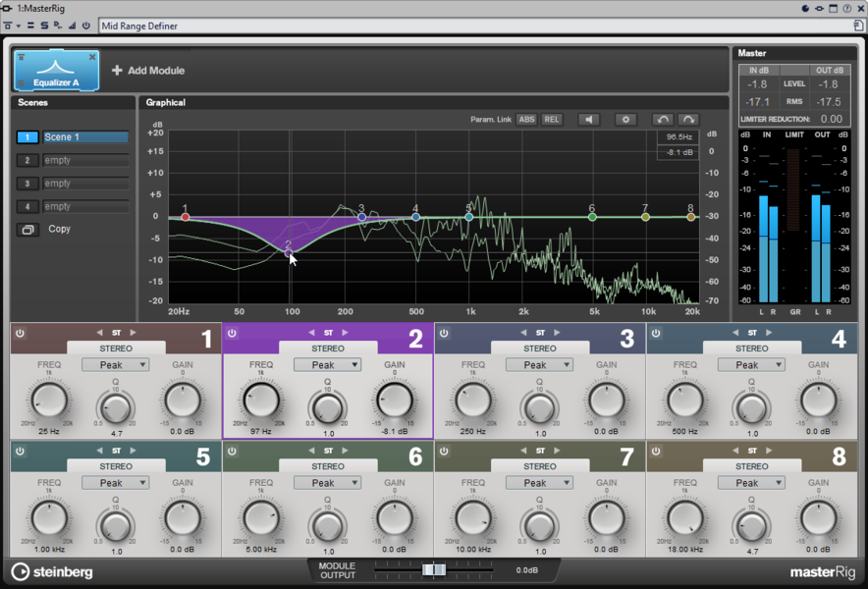Toggle band 5 power button

pos(20,452)
